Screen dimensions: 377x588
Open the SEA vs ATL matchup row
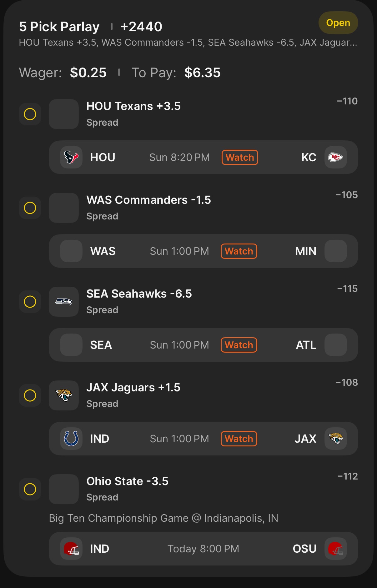point(203,345)
